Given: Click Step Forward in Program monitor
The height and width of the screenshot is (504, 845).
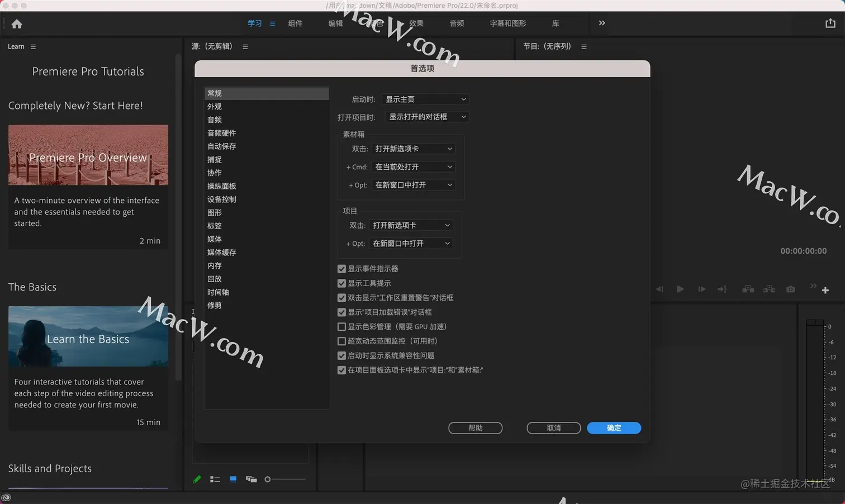Looking at the screenshot, I should tap(701, 289).
